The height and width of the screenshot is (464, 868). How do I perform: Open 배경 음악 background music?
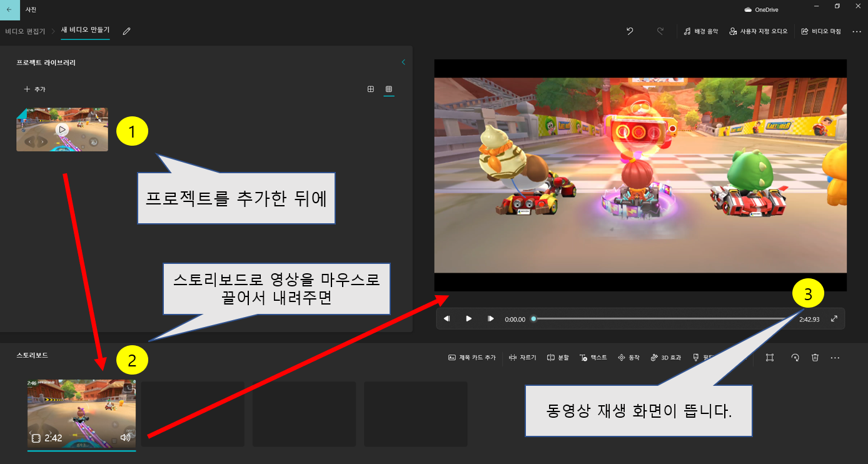[701, 31]
